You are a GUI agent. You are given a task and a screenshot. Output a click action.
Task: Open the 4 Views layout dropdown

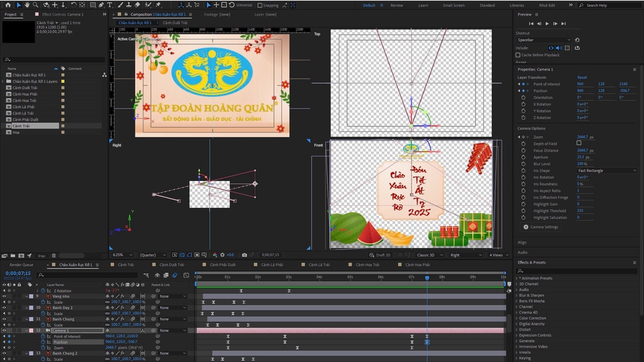(498, 255)
